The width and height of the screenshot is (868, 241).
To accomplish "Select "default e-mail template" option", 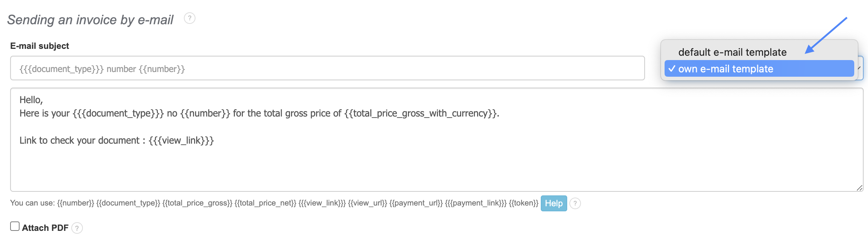I will tap(732, 52).
